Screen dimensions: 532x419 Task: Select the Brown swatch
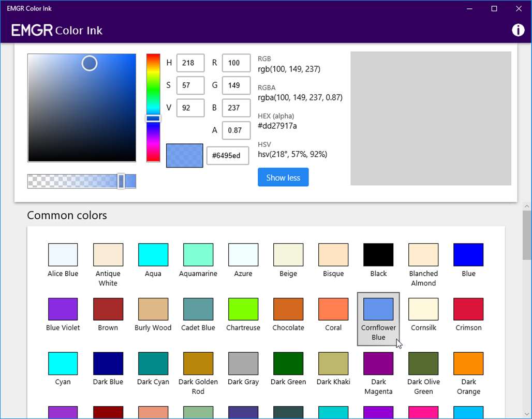click(108, 309)
